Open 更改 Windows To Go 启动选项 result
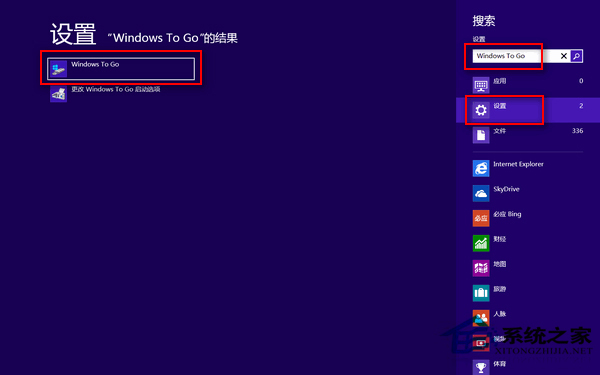 (x=105, y=94)
